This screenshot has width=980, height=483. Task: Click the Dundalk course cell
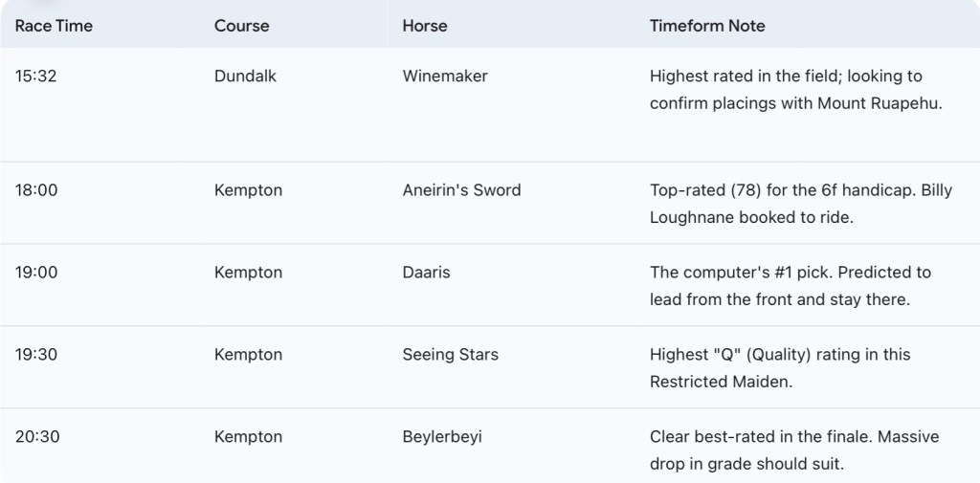pos(245,77)
